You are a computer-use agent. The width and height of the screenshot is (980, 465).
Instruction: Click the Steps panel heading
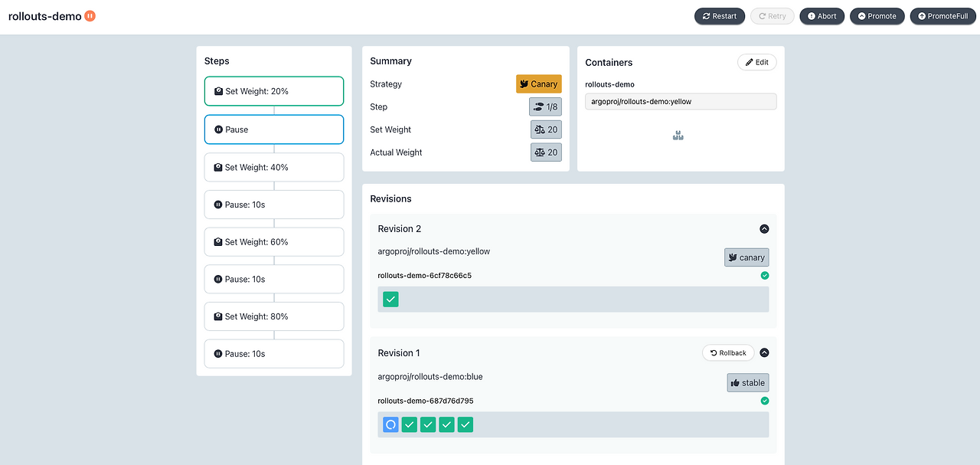click(217, 61)
